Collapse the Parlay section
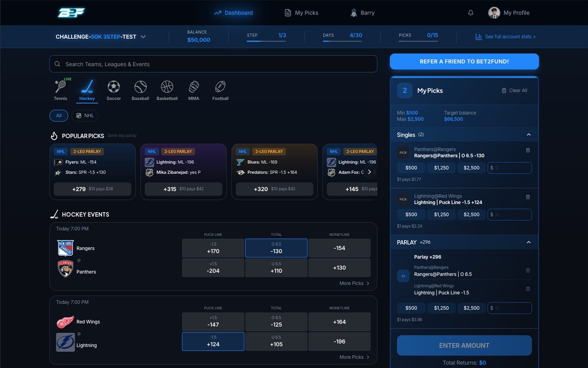This screenshot has width=588, height=368. [528, 242]
